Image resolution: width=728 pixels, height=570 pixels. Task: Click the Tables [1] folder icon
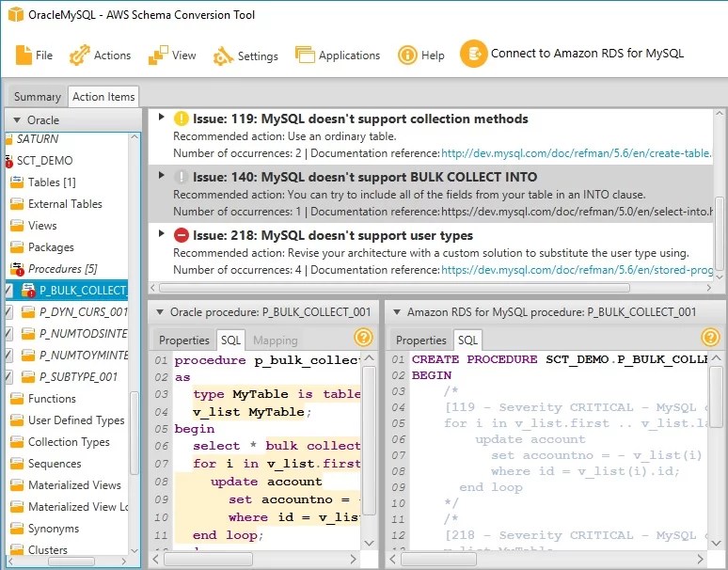pyautogui.click(x=17, y=182)
